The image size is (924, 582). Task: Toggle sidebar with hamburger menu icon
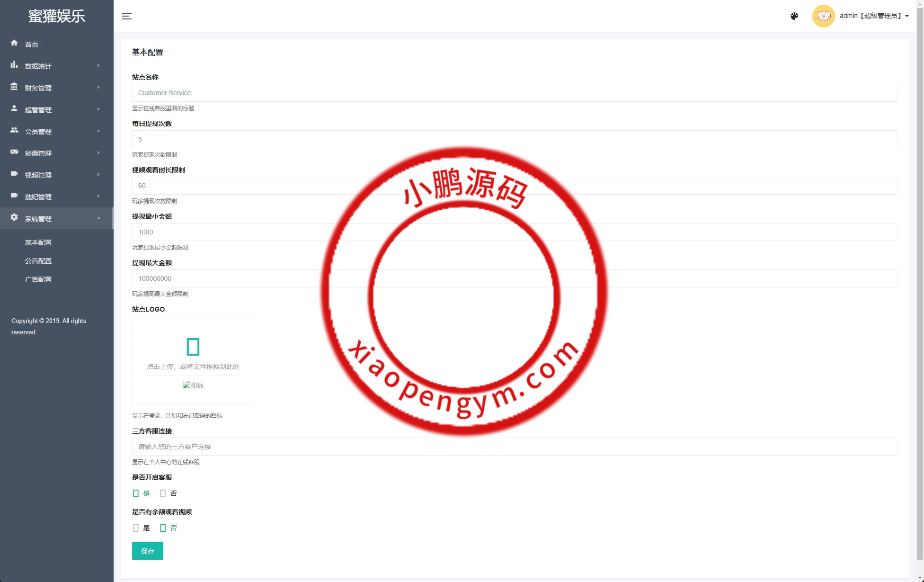(127, 16)
